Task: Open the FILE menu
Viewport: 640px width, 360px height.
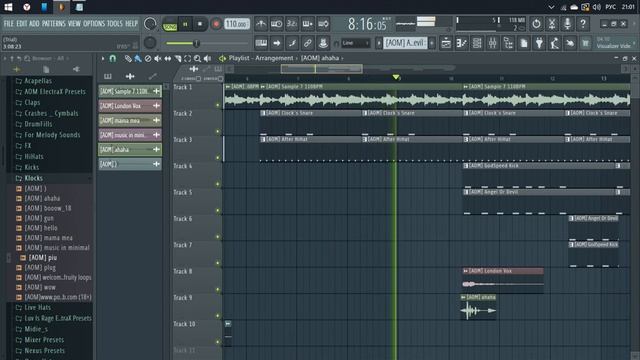Action: [x=9, y=24]
